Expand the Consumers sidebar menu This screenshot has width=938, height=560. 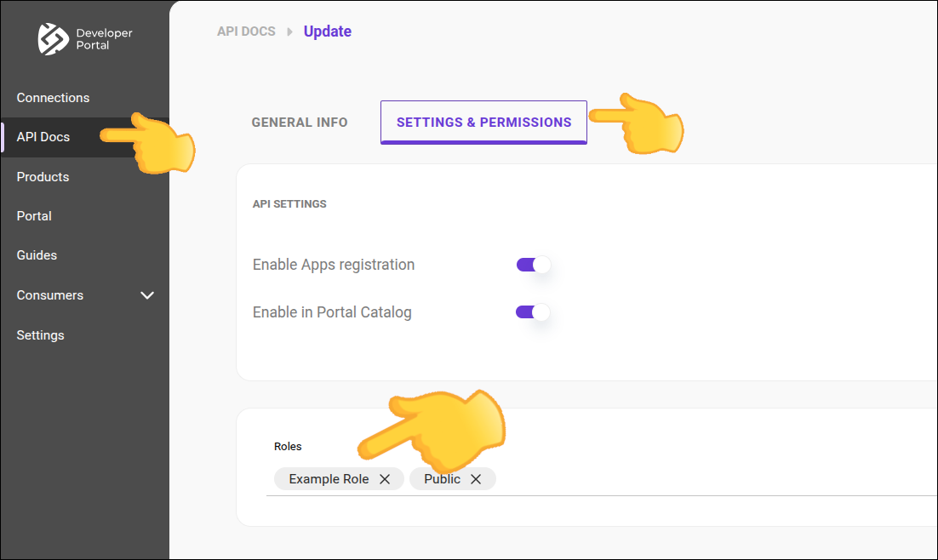[x=146, y=295]
